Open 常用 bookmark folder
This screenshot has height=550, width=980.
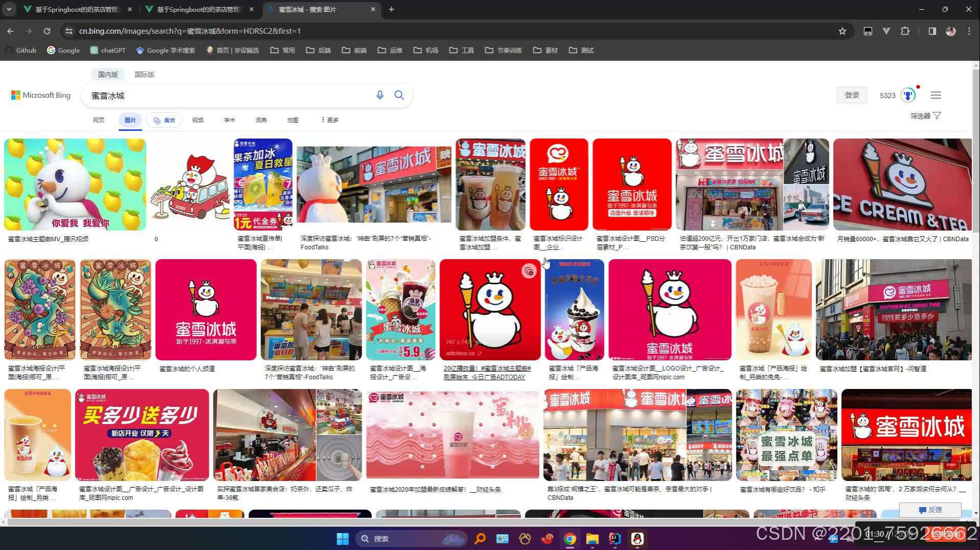(282, 50)
